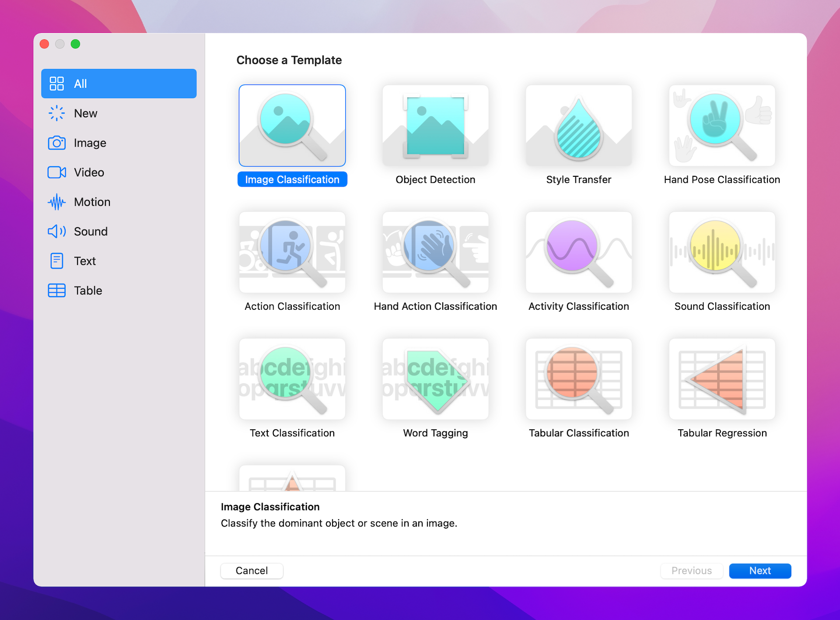
Task: Open the Motion category in sidebar
Action: tap(92, 202)
